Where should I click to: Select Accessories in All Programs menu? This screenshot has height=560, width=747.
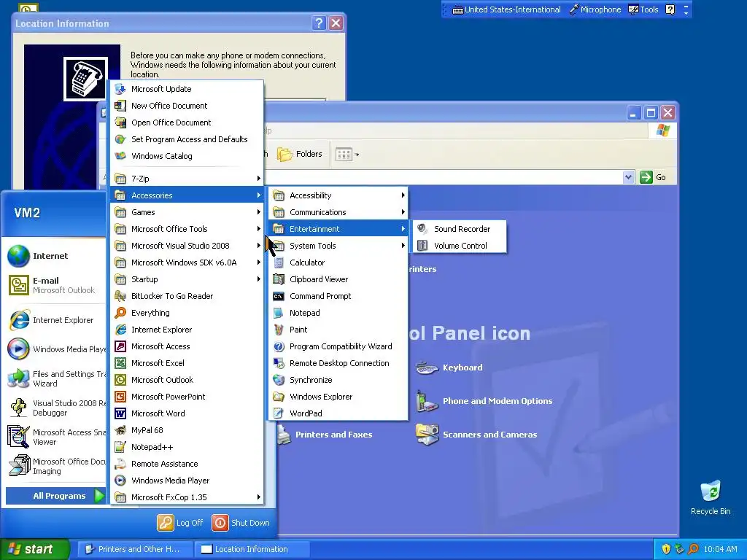tap(187, 195)
